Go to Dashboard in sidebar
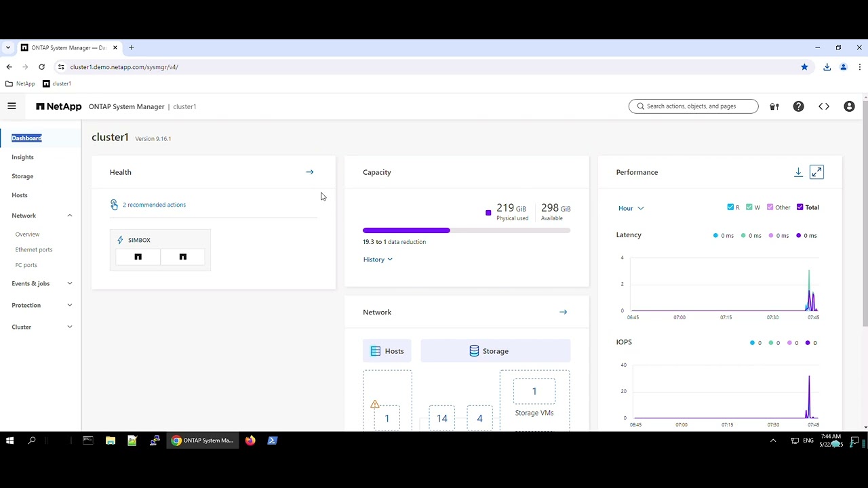Image resolution: width=868 pixels, height=488 pixels. (26, 138)
